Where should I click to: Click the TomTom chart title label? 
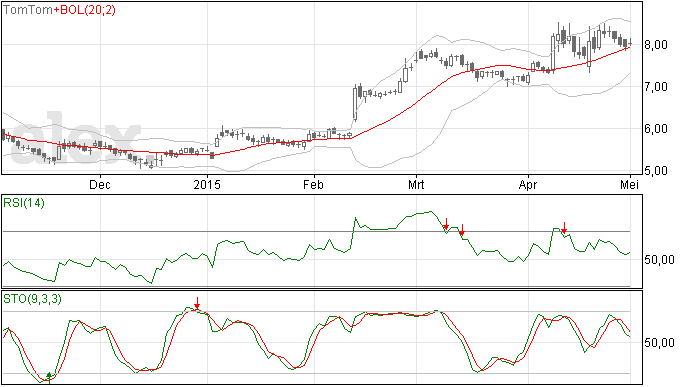pyautogui.click(x=28, y=10)
